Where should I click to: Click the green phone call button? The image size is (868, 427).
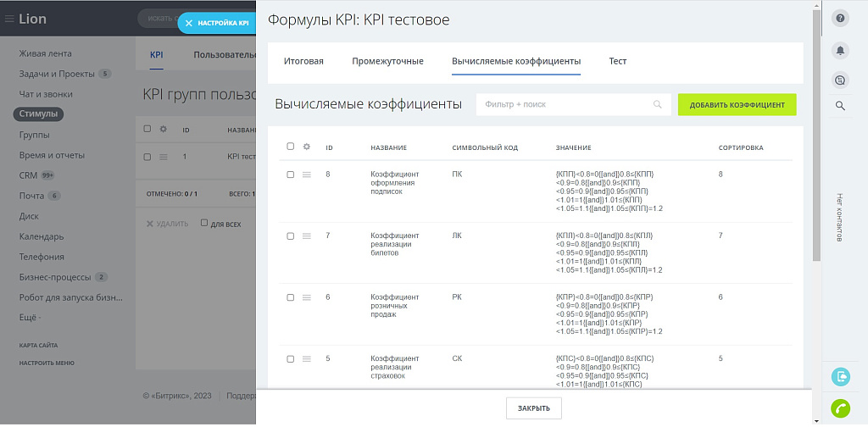tap(840, 408)
